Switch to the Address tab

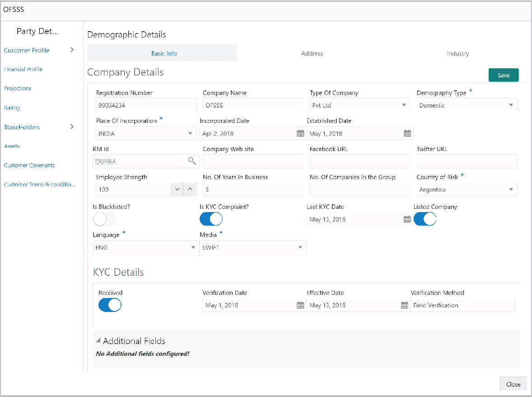pyautogui.click(x=312, y=53)
